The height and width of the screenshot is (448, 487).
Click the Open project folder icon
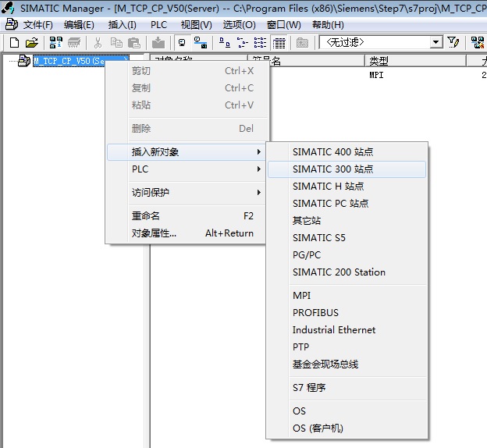pyautogui.click(x=32, y=43)
